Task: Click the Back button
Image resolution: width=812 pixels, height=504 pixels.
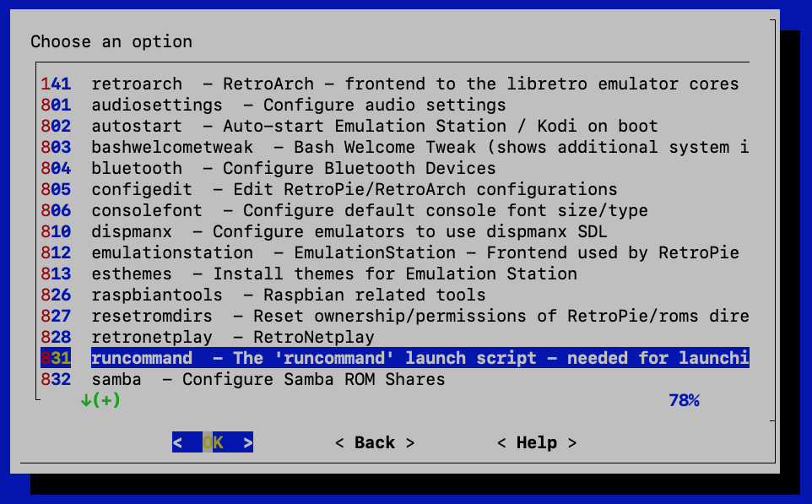Action: [x=375, y=442]
